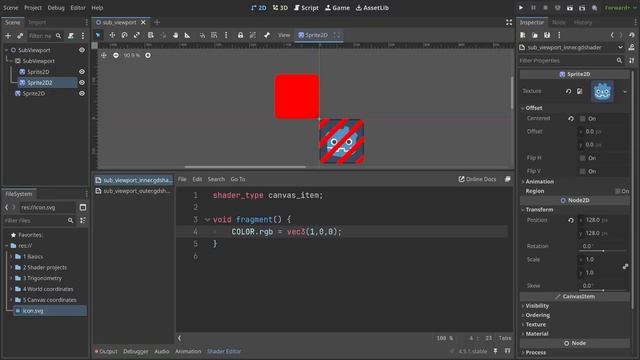The image size is (640, 360).
Task: Expand '5 Canvas coordinates' folder
Action: click(11, 300)
